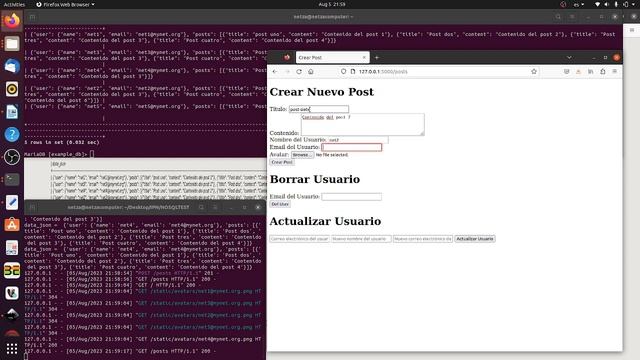Reload the Crear Post page
The image size is (640, 360).
(x=299, y=71)
